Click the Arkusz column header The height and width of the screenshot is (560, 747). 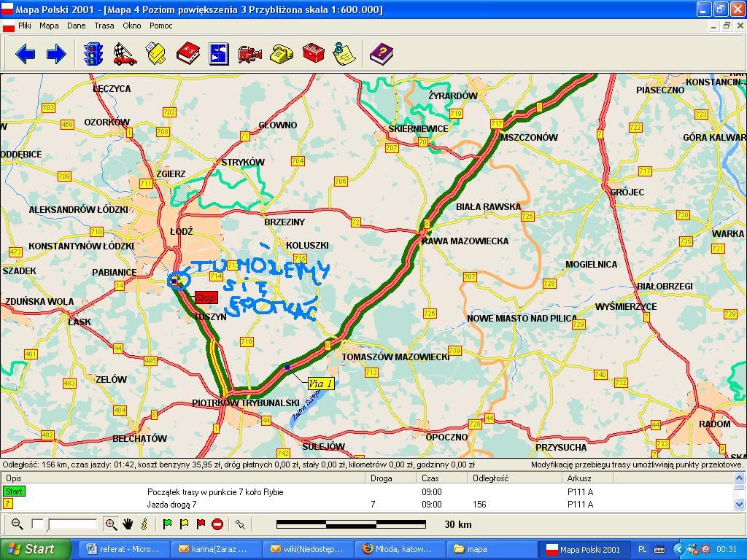(588, 478)
